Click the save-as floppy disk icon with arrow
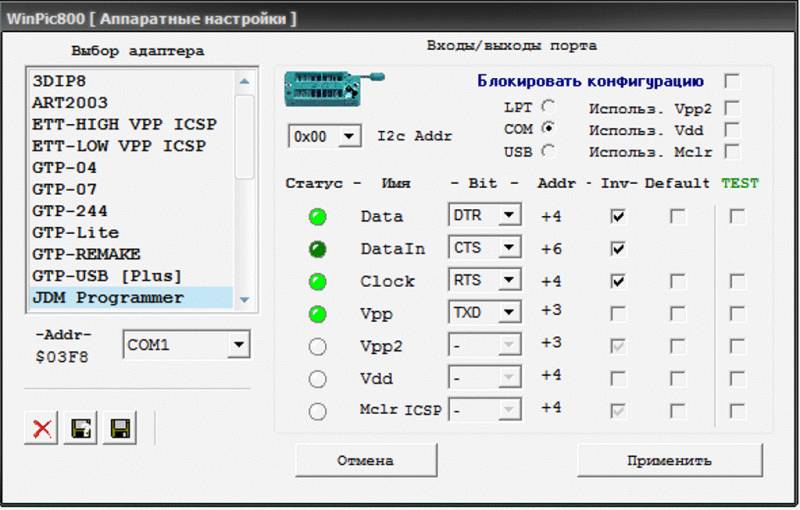This screenshot has height=510, width=800. click(x=81, y=428)
